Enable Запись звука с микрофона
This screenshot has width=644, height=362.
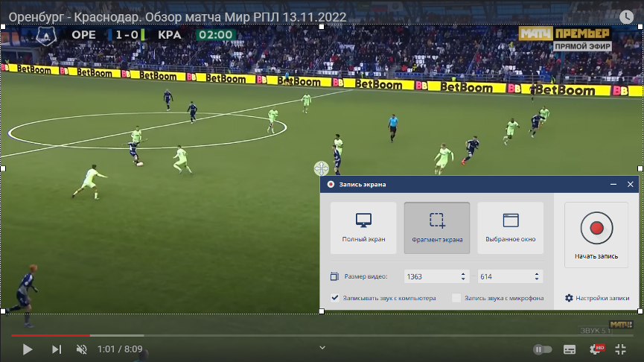(456, 298)
